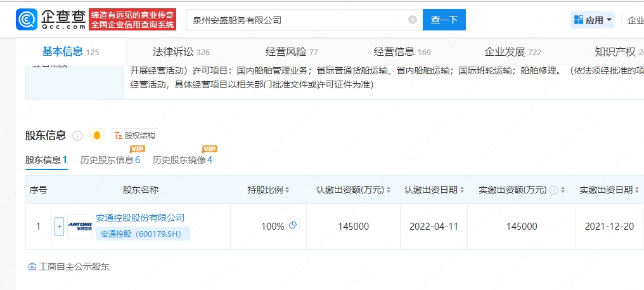Open the 应用 apps grid icon
Image resolution: width=644 pixels, height=290 pixels.
coord(579,20)
